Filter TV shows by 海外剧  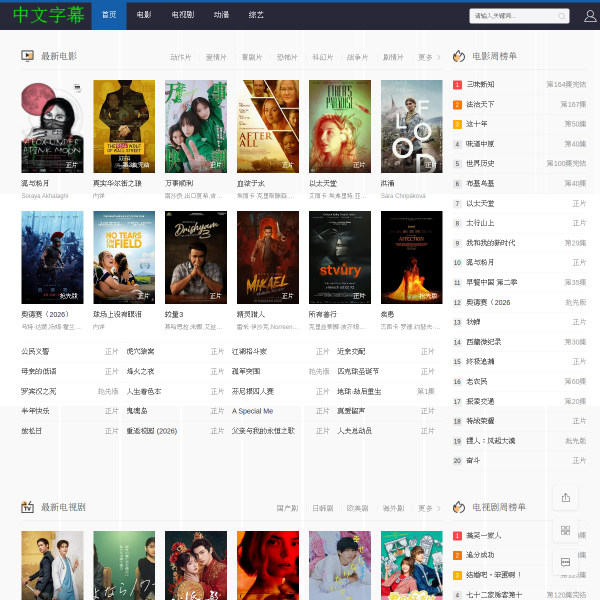pyautogui.click(x=393, y=508)
